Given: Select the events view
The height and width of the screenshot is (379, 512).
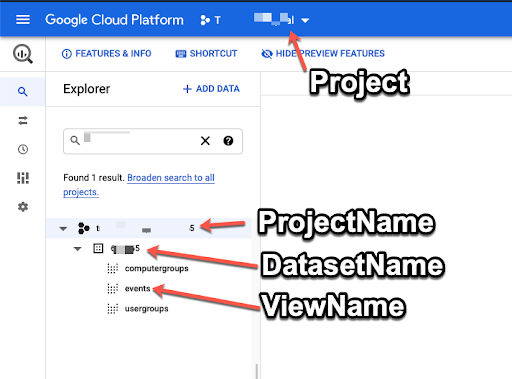Looking at the screenshot, I should tap(137, 289).
